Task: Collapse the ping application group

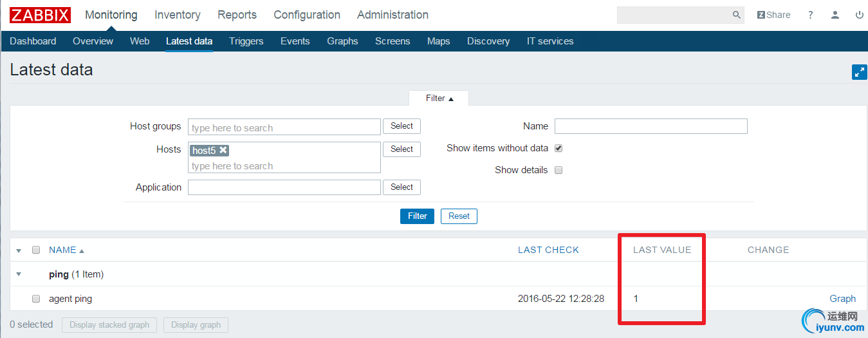Action: pyautogui.click(x=19, y=274)
